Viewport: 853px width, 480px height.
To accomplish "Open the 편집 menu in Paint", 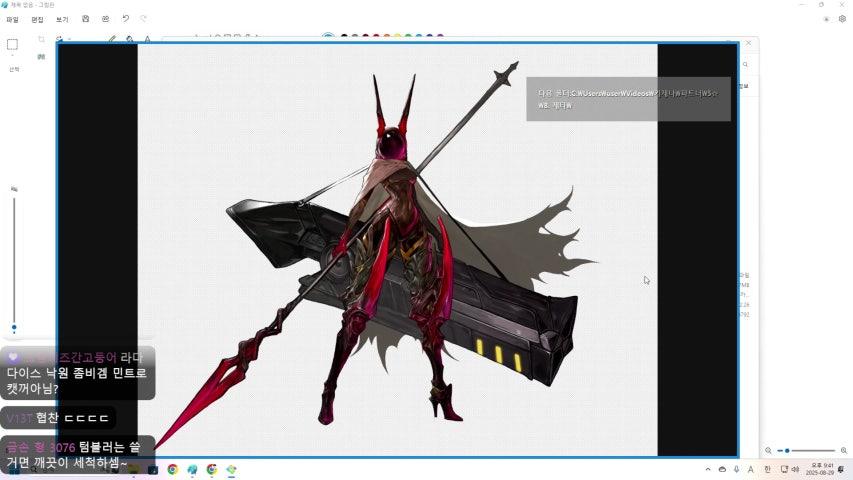I will 37,20.
